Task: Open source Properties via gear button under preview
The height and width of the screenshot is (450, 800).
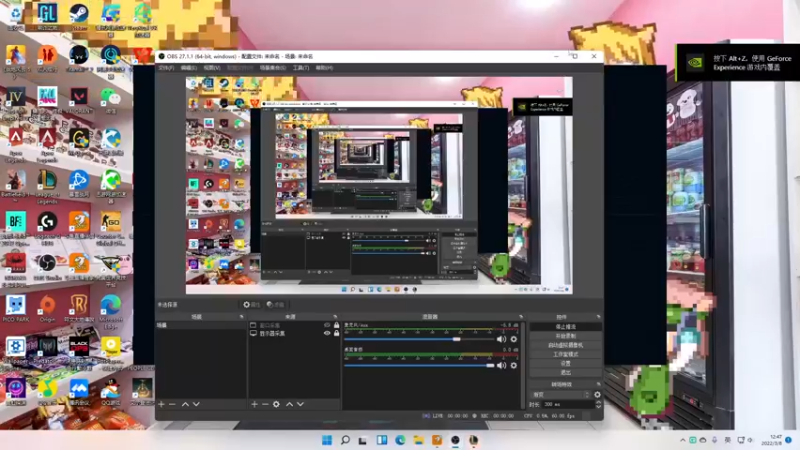Action: [252, 305]
